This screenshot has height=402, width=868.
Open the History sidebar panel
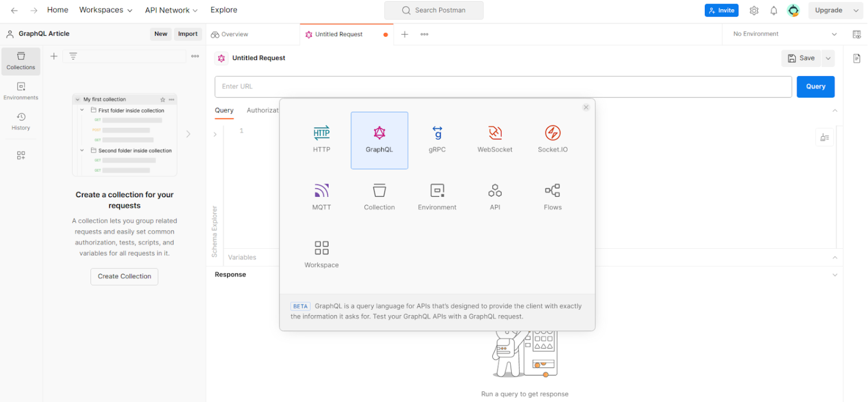point(21,122)
